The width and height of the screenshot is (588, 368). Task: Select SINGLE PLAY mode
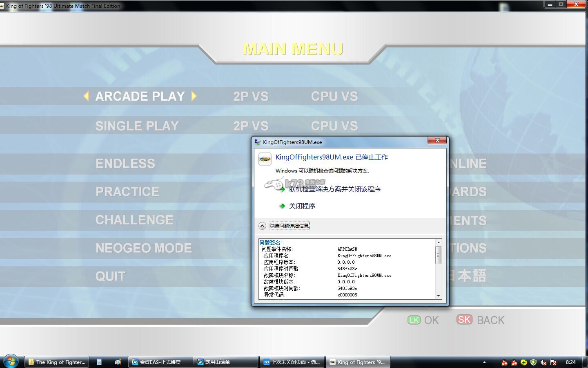[x=137, y=126]
